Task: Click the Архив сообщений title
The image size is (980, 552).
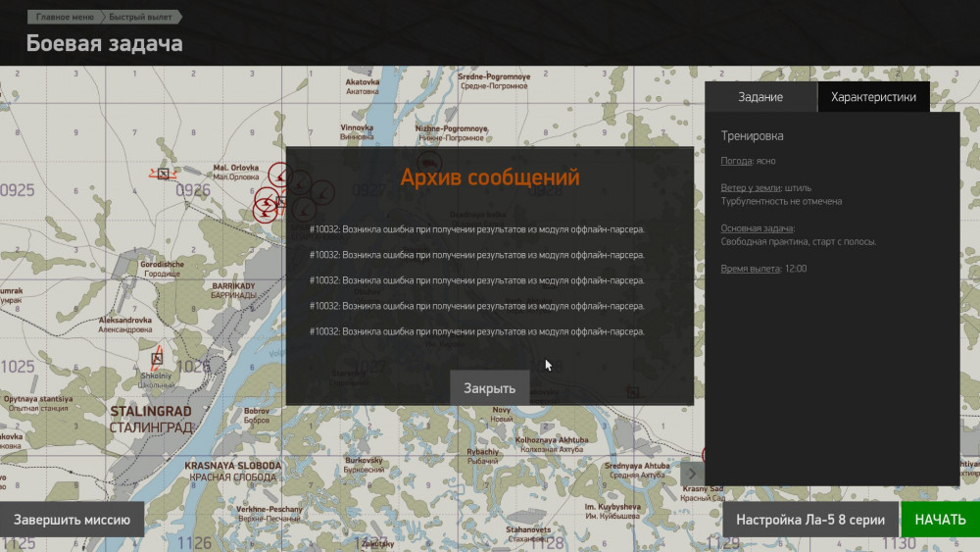Action: coord(489,177)
